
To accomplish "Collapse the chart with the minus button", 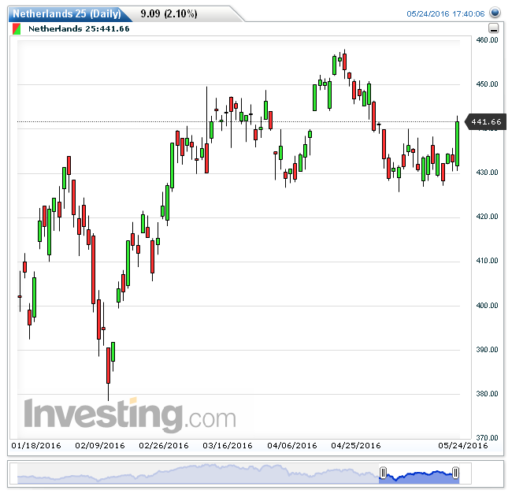I will point(494,28).
